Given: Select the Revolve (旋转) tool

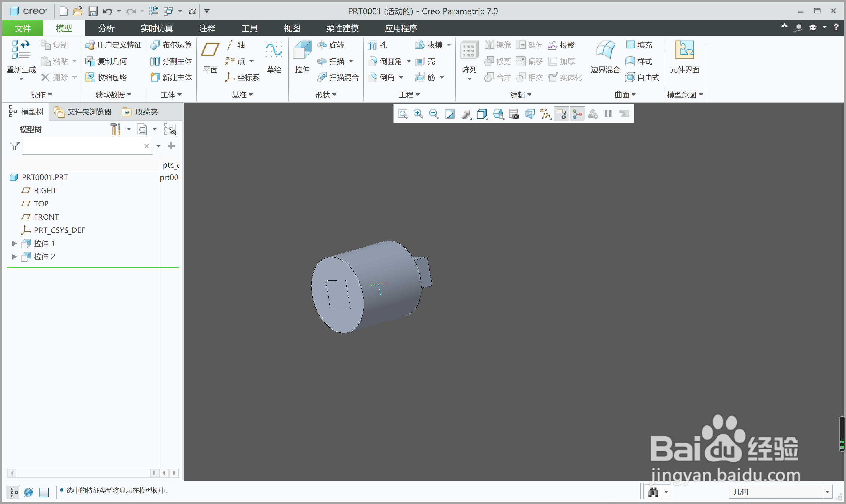Looking at the screenshot, I should point(331,45).
